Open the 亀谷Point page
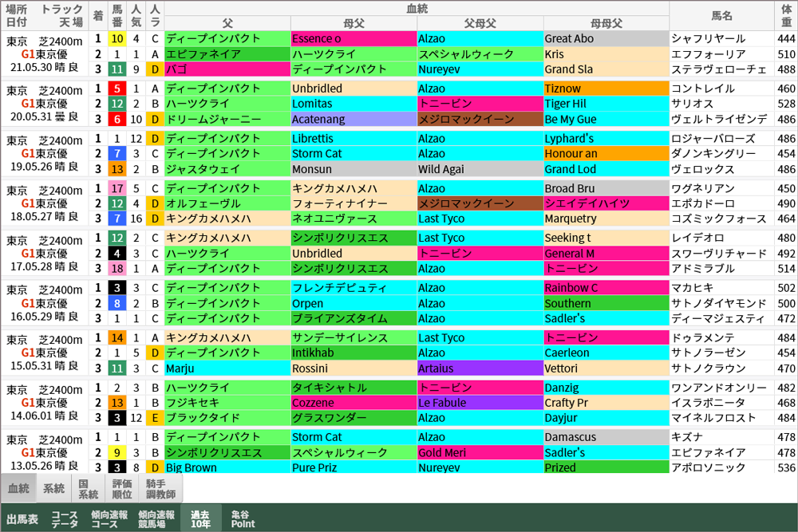This screenshot has height=532, width=798. click(243, 519)
